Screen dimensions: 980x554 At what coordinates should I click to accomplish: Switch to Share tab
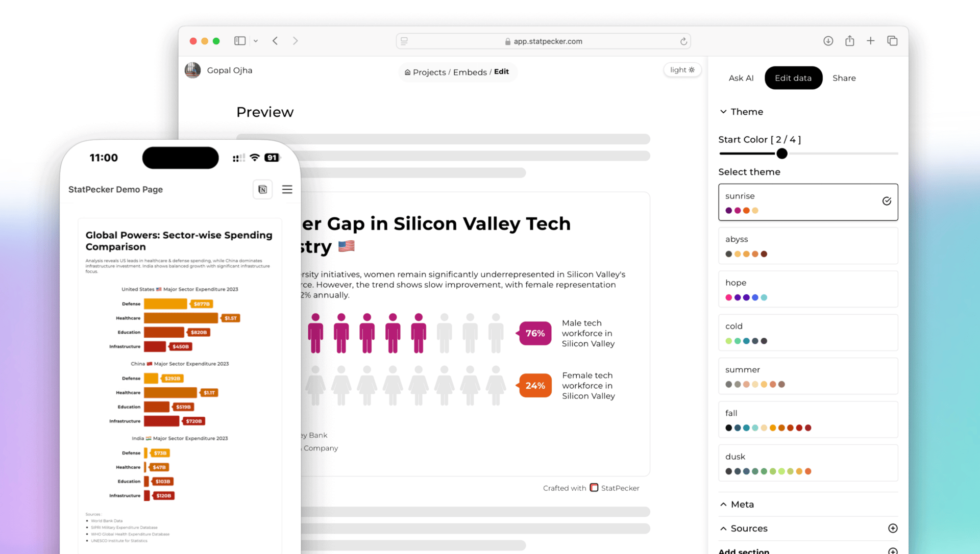[x=844, y=78]
